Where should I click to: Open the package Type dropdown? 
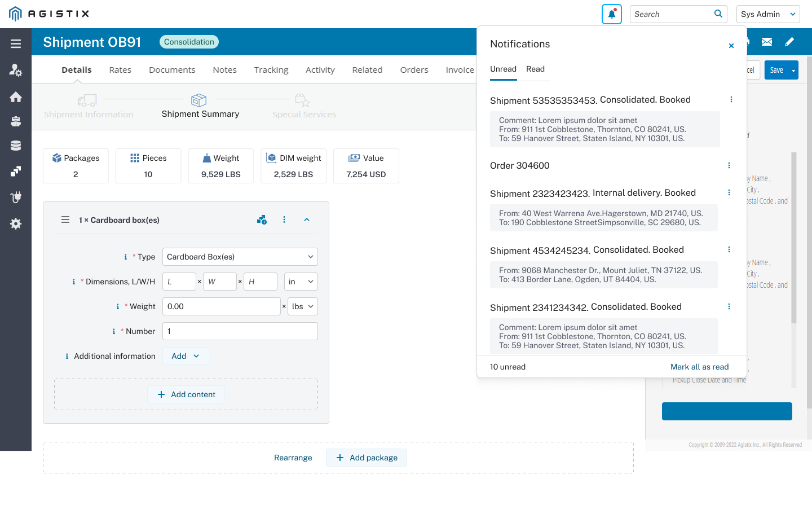240,257
